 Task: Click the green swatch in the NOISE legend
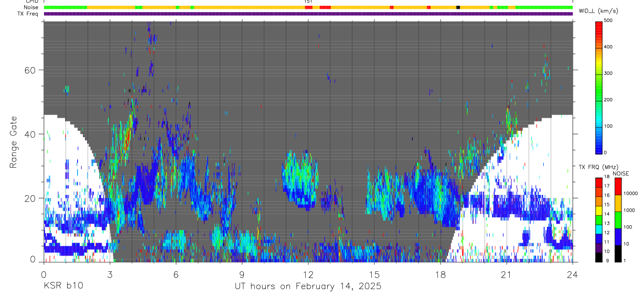[x=618, y=219]
